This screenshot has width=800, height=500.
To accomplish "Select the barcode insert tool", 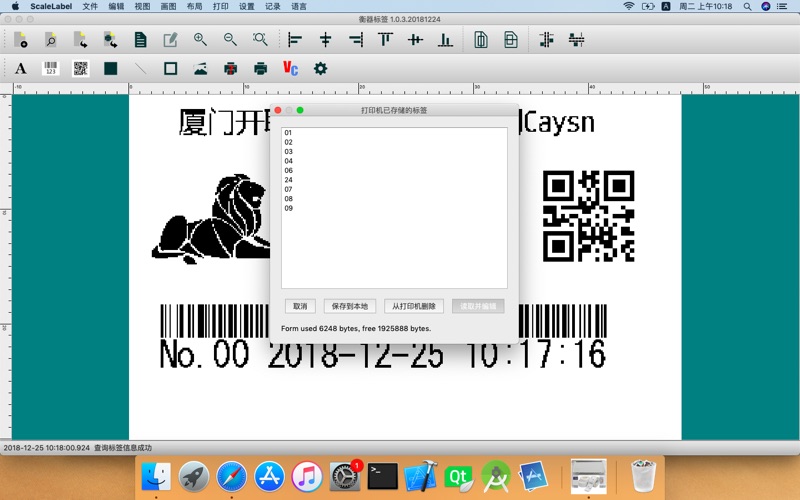I will (50, 69).
